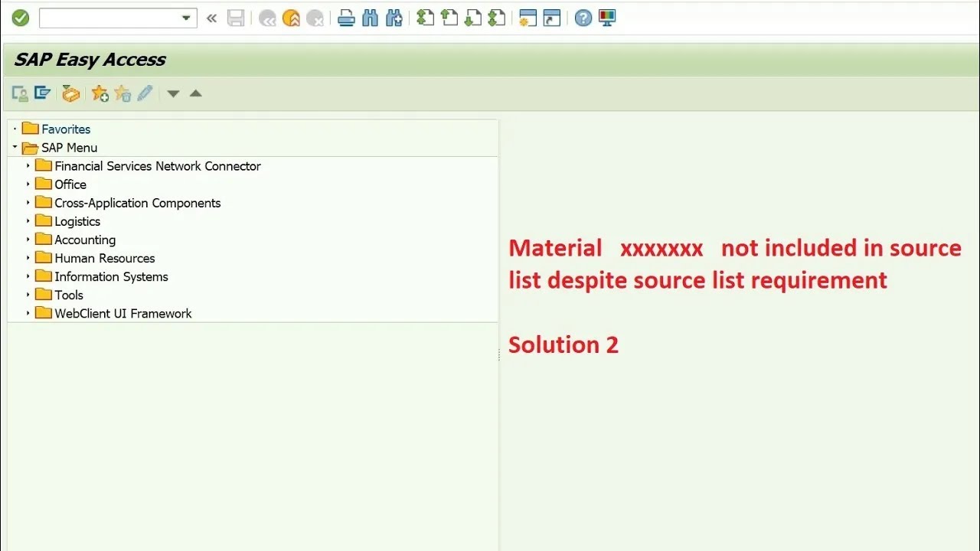Image resolution: width=980 pixels, height=551 pixels.
Task: Collapse the SAP Menu tree node
Action: point(15,147)
